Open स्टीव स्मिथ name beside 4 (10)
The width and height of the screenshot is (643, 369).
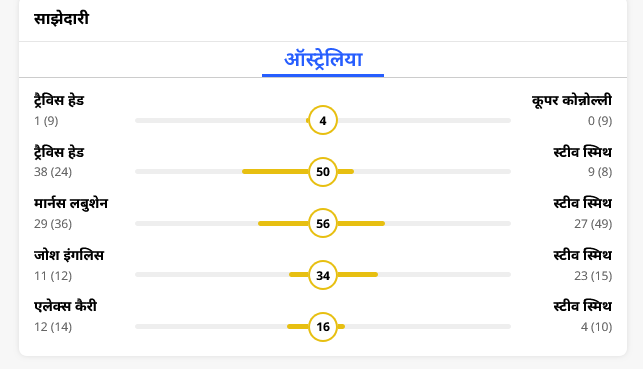coord(582,307)
